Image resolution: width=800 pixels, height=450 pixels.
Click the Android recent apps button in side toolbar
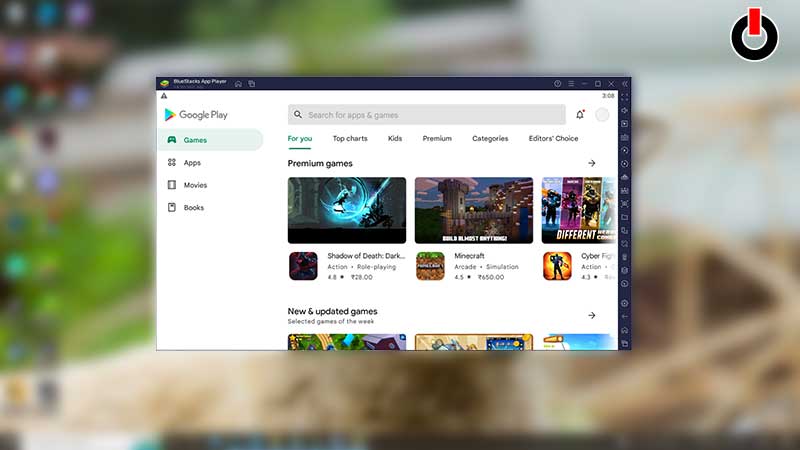click(x=624, y=343)
